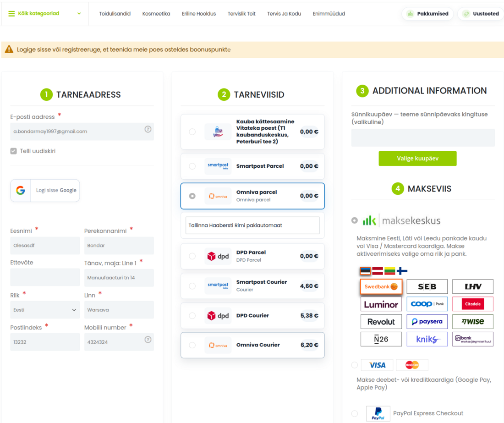Choose the Citadele bank logo

coord(473,304)
